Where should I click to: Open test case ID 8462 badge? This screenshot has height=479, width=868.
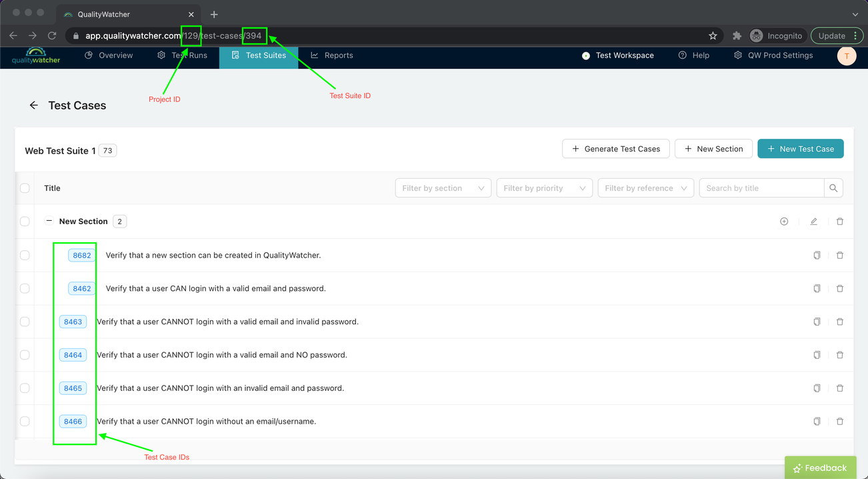pos(82,289)
